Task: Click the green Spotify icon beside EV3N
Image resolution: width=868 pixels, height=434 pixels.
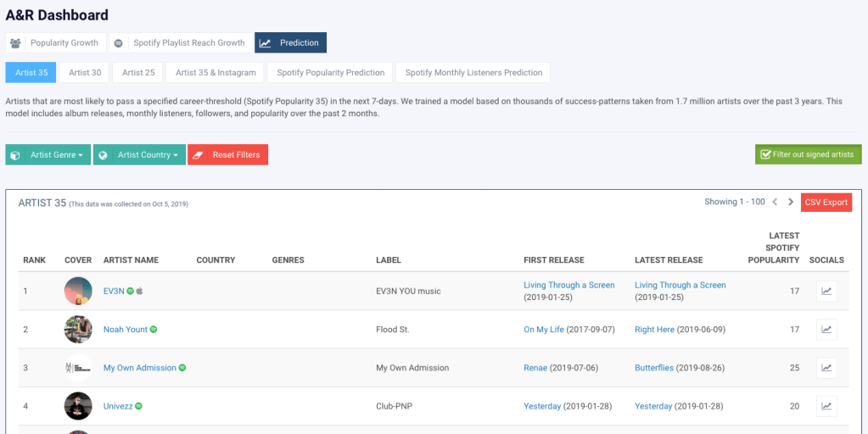Action: tap(131, 292)
